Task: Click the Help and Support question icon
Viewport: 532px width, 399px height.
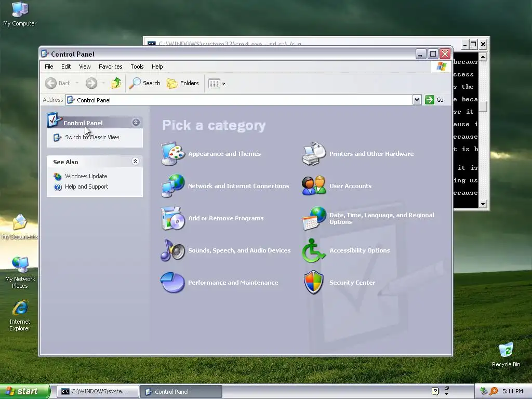Action: click(58, 187)
